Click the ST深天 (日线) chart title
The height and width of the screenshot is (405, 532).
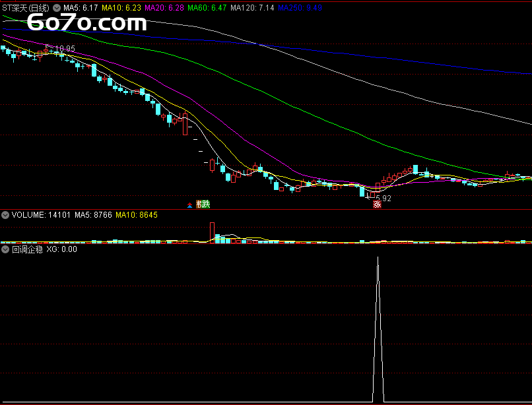26,8
